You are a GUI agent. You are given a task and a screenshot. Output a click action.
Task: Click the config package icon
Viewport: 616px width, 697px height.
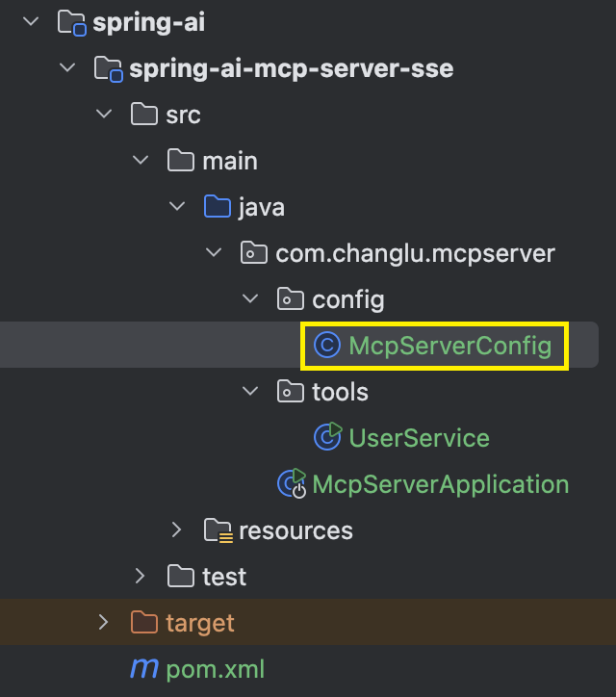click(291, 299)
